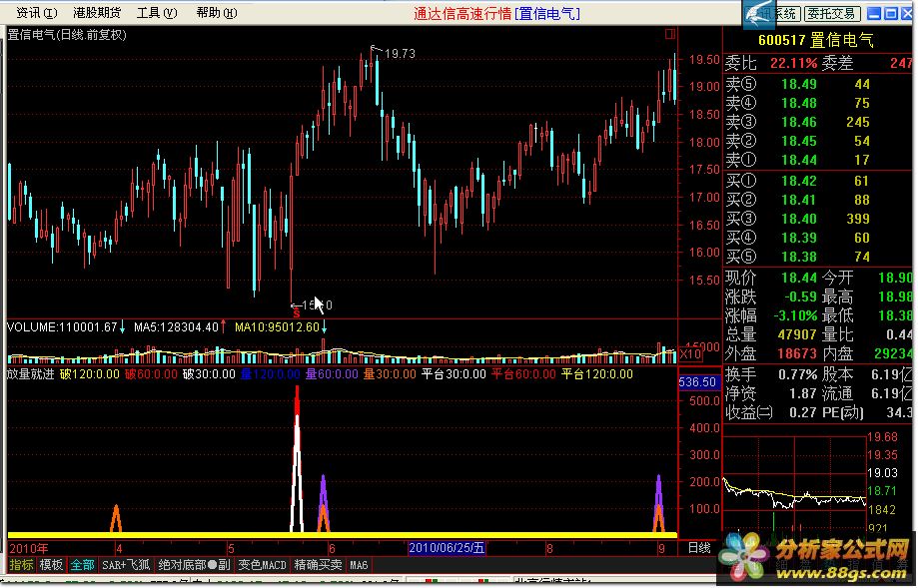
Task: Open the 工具(V) menu
Action: [x=157, y=12]
